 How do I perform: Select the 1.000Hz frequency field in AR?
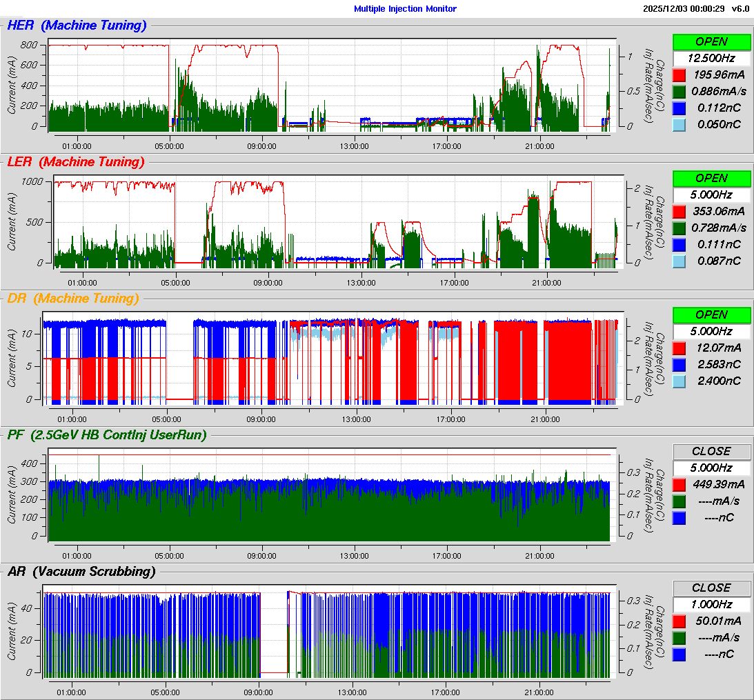711,604
